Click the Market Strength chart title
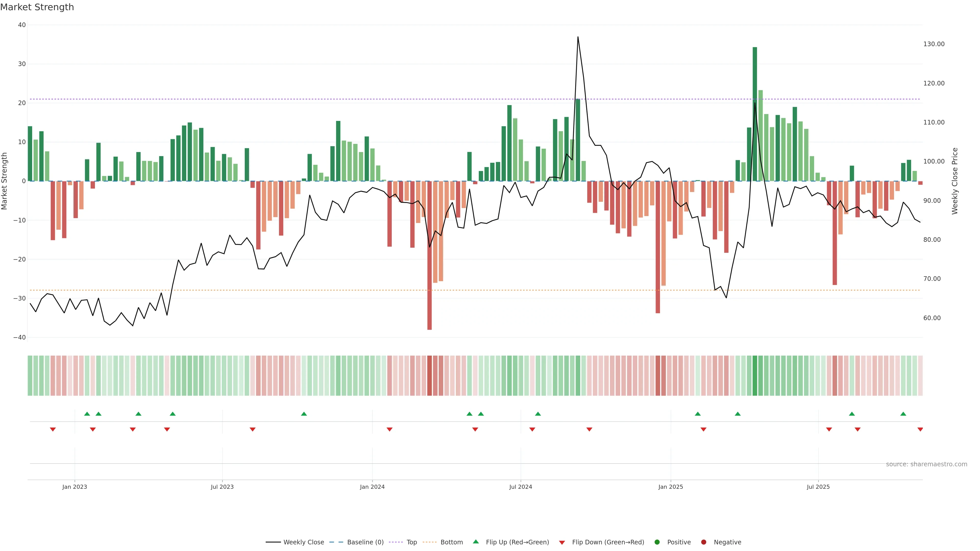Image resolution: width=980 pixels, height=551 pixels. tap(37, 7)
